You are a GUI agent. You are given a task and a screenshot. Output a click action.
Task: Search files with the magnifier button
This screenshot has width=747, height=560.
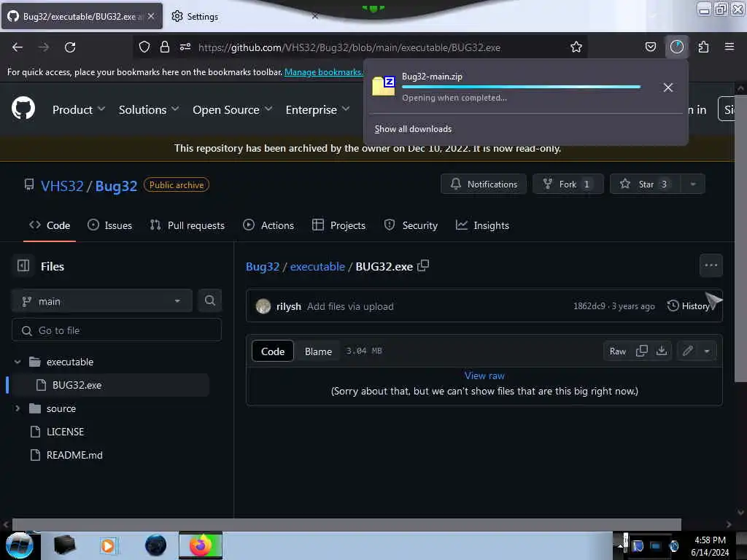pyautogui.click(x=210, y=301)
